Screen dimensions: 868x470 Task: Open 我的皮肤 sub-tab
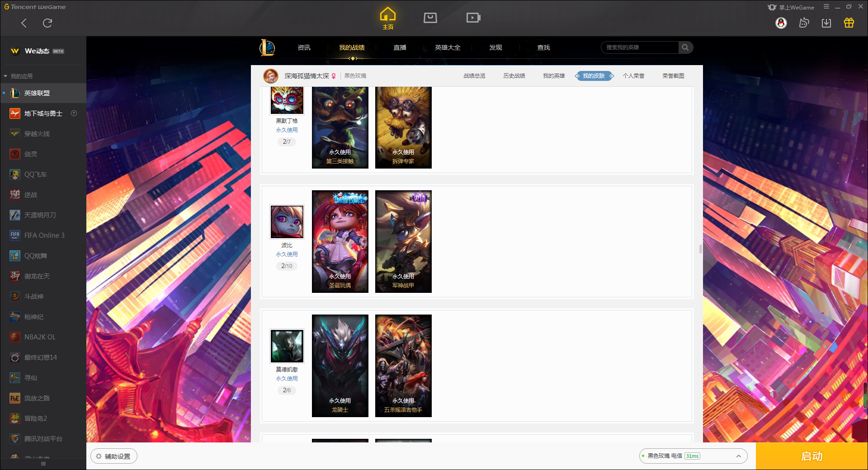(x=594, y=76)
